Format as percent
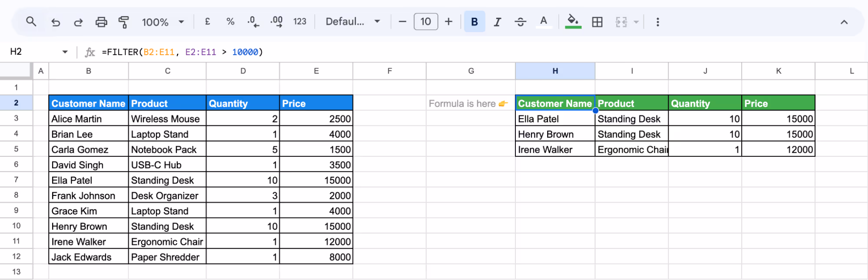This screenshot has height=280, width=868. coord(230,21)
